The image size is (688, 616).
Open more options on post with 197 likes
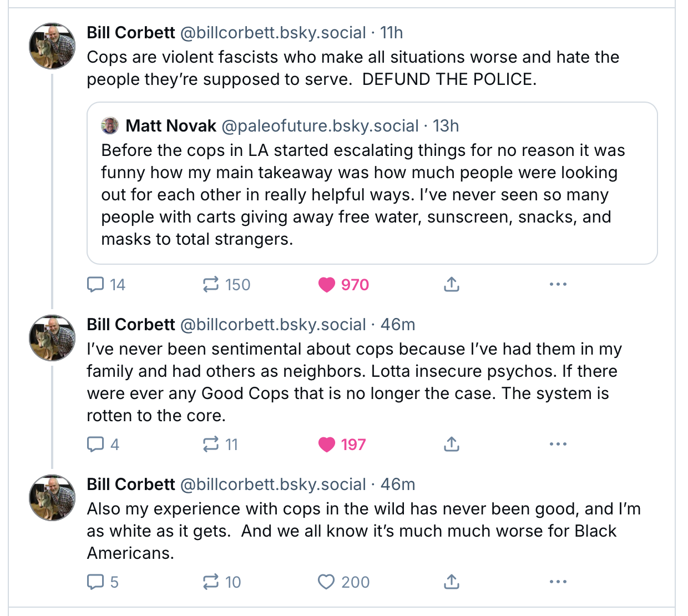coord(558,445)
